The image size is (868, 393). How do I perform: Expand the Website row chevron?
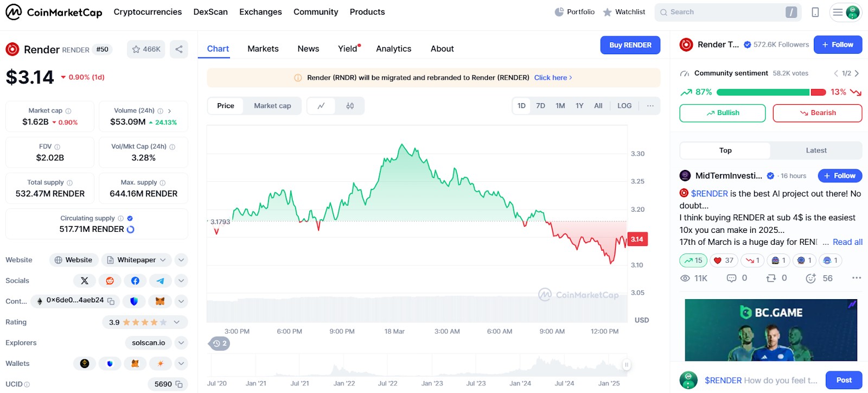(181, 260)
